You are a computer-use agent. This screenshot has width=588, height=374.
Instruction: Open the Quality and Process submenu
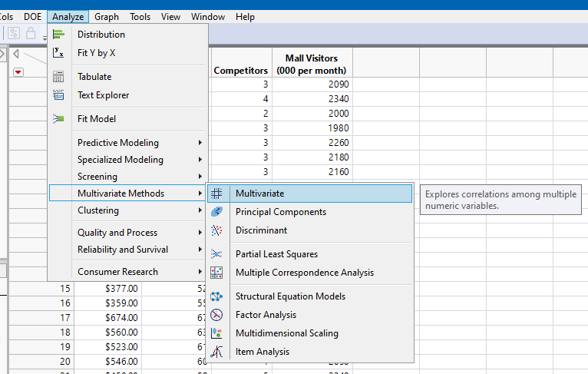click(127, 233)
